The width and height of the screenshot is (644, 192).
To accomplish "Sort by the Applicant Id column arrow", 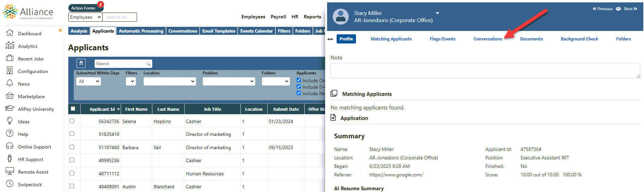I will click(118, 109).
